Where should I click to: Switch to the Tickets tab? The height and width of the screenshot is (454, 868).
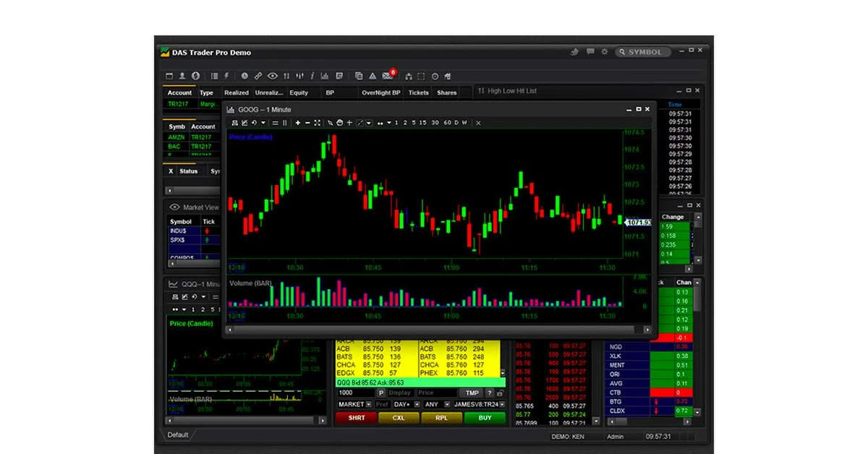click(418, 93)
